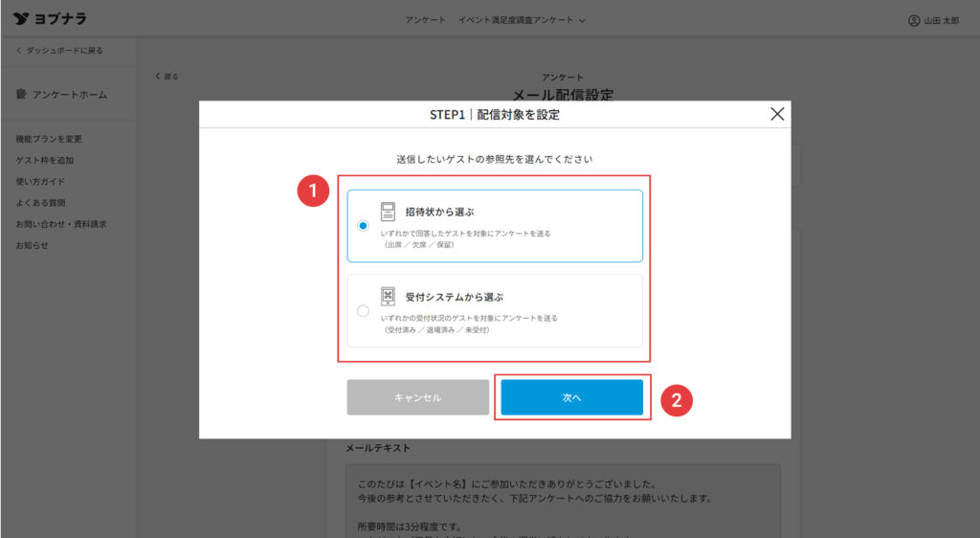Open the 使い方ガイド link
Screen dimensions: 980x538
(40, 181)
